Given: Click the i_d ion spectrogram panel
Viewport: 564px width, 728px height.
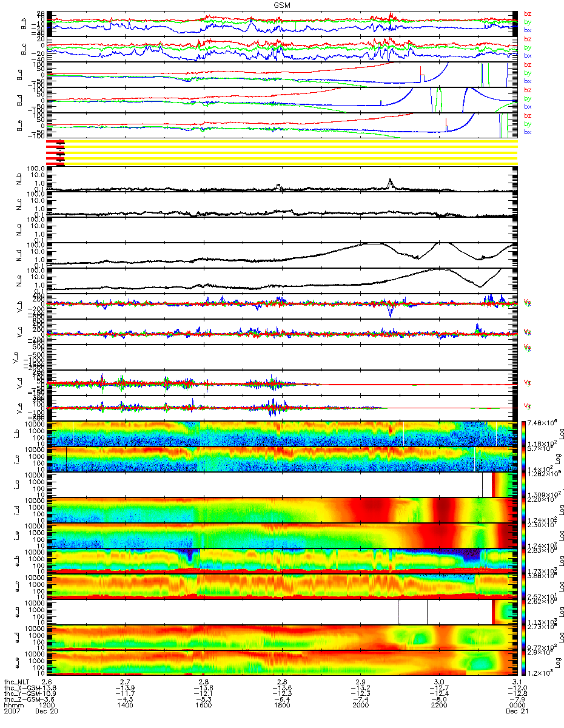Looking at the screenshot, I should [x=281, y=510].
